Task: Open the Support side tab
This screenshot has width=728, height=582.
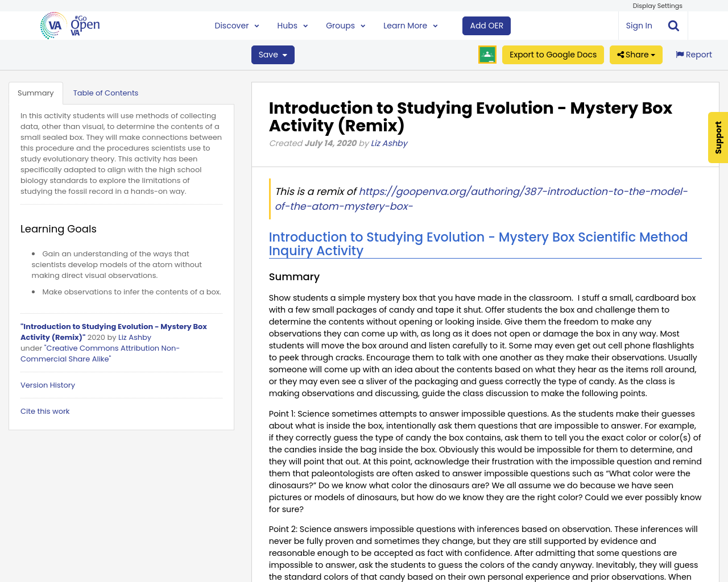Action: [718, 138]
